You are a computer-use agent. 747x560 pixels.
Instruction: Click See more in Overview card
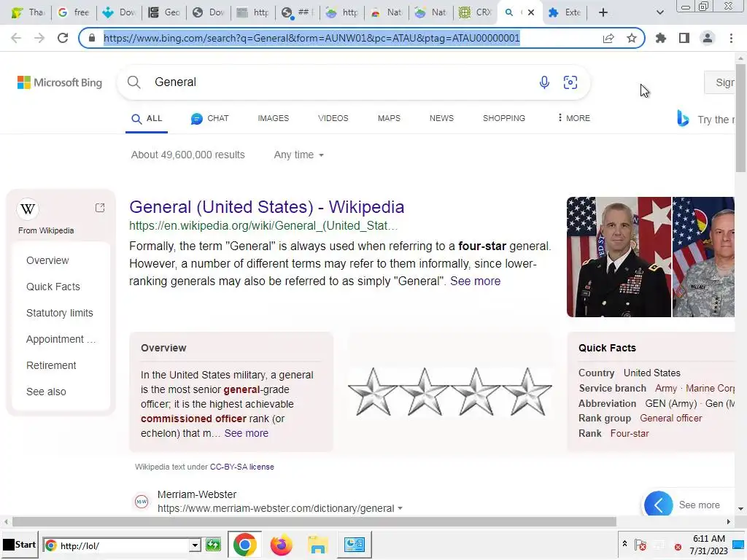click(247, 433)
